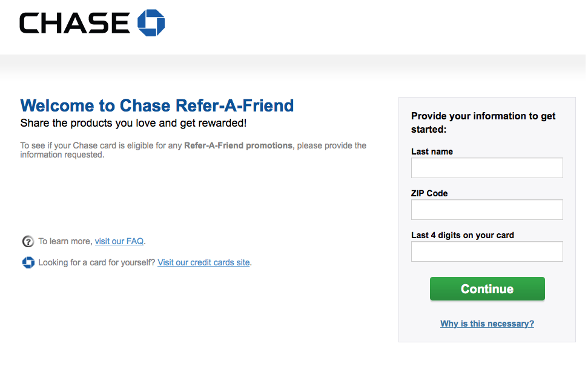Click the bold 'Refer-A-Friend promotions' text
Screen dimensions: 588x369
[x=238, y=145]
